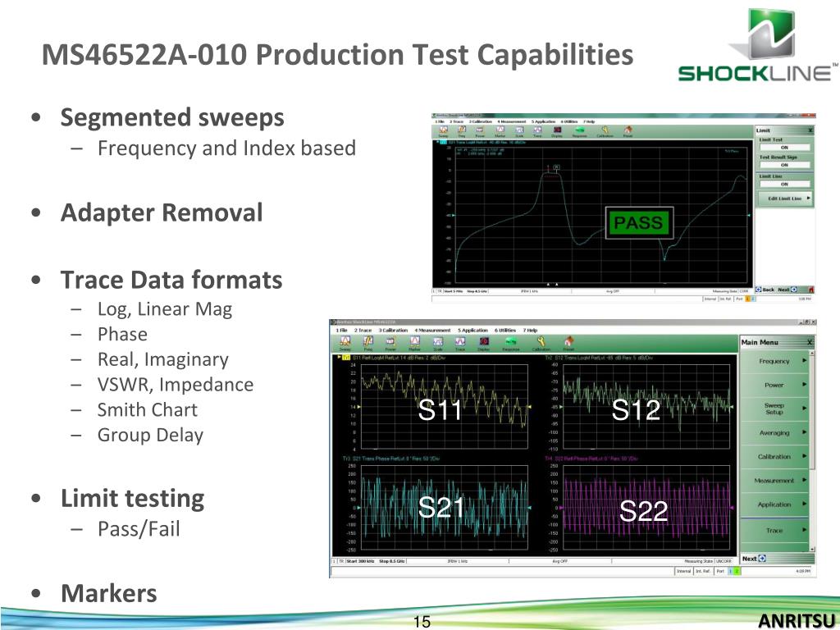
Task: Toggle Test Result Sign ON button
Action: point(784,165)
